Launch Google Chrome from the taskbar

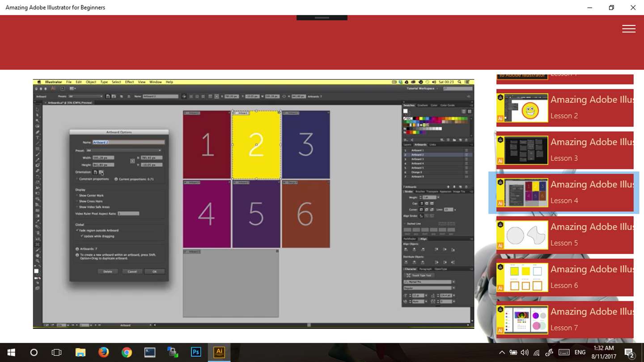127,352
